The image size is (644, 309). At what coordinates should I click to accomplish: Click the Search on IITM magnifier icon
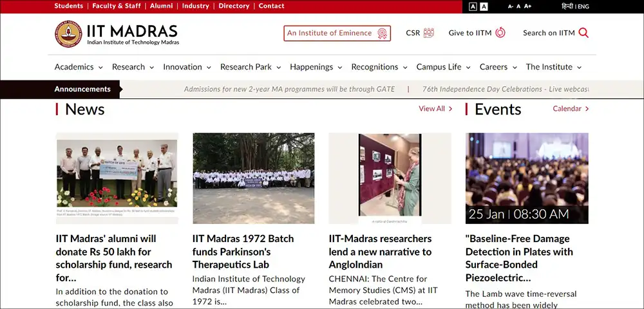tap(583, 32)
